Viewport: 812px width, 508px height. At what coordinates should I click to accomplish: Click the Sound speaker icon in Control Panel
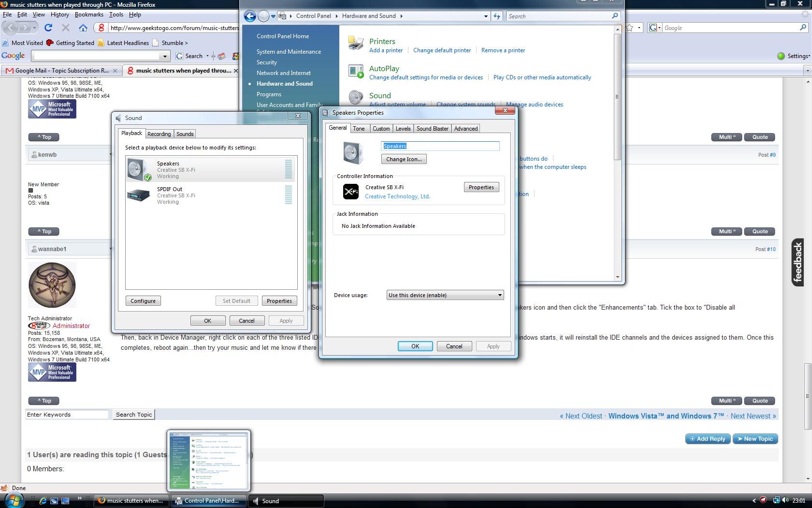click(356, 97)
